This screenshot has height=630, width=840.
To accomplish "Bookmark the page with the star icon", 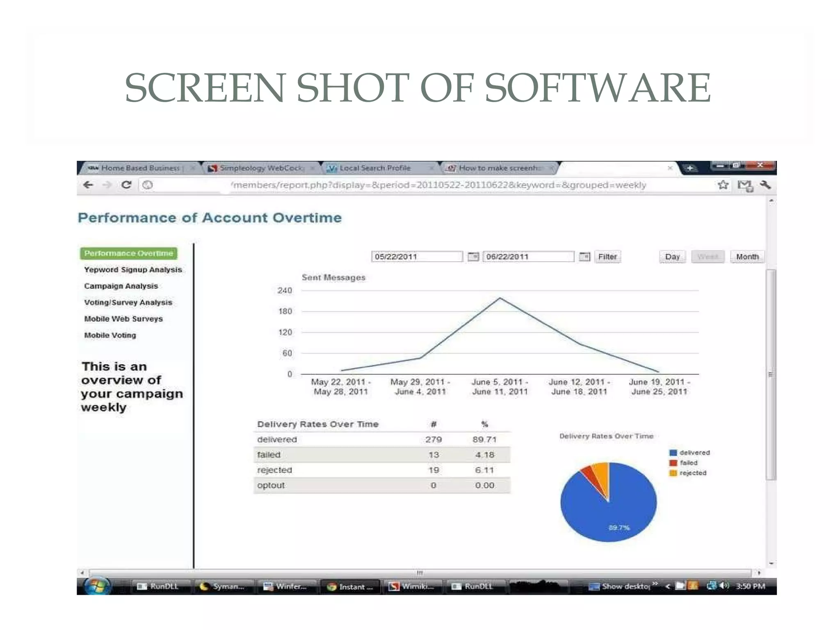I will (723, 185).
